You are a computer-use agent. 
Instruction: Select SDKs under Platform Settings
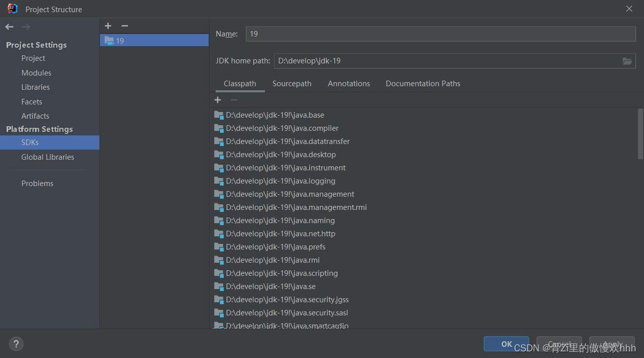(50, 142)
